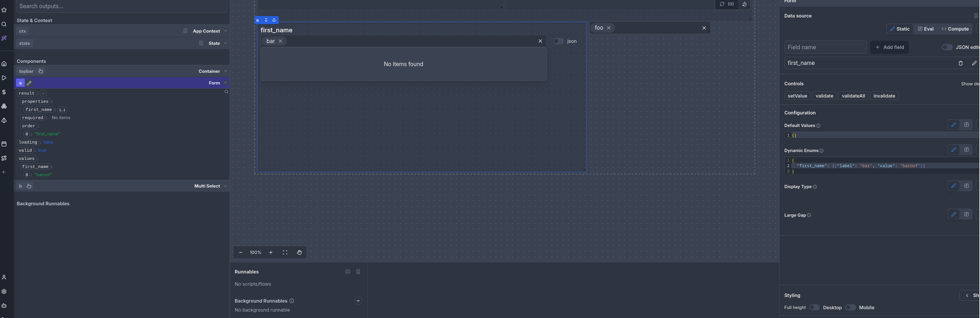Toggle Full height for Desktop
Image resolution: width=980 pixels, height=318 pixels.
click(x=814, y=307)
